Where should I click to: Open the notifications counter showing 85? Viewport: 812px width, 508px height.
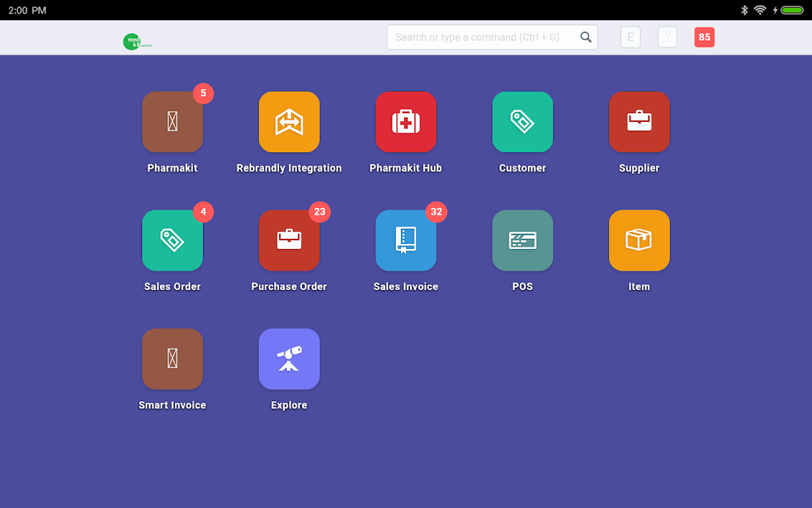pos(704,37)
